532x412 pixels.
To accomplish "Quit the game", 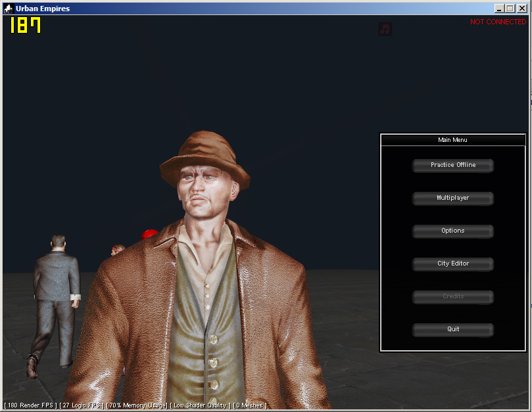I will (452, 330).
